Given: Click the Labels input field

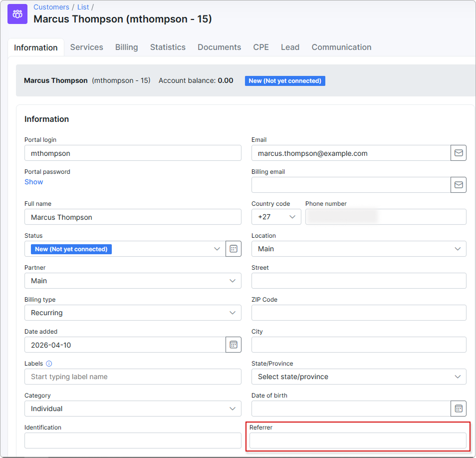Looking at the screenshot, I should tap(133, 377).
